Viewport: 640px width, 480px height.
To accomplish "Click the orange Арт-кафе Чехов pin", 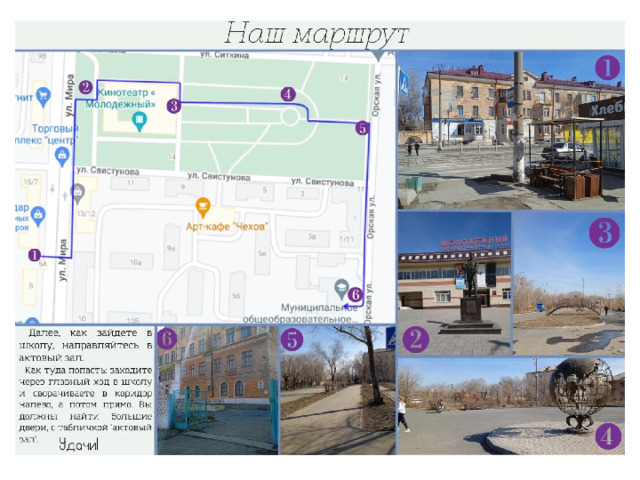I will 203,207.
